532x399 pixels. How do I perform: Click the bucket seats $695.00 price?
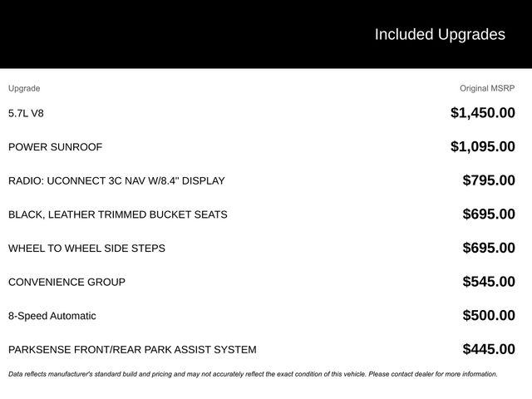coord(488,214)
